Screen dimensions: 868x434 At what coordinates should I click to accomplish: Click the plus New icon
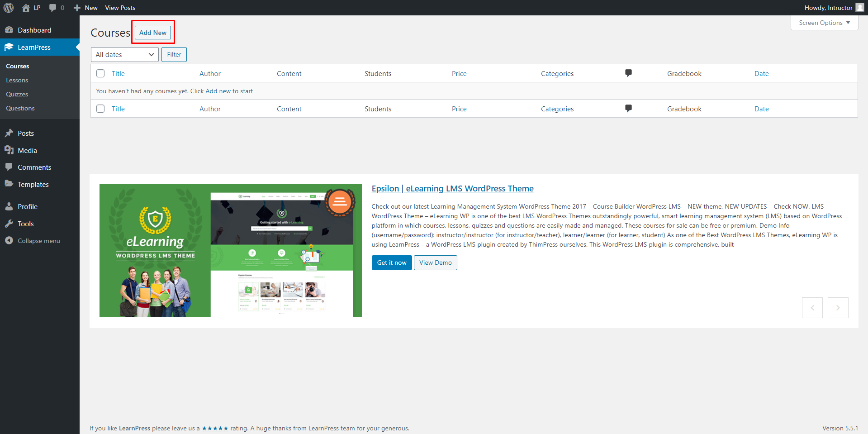pyautogui.click(x=77, y=8)
